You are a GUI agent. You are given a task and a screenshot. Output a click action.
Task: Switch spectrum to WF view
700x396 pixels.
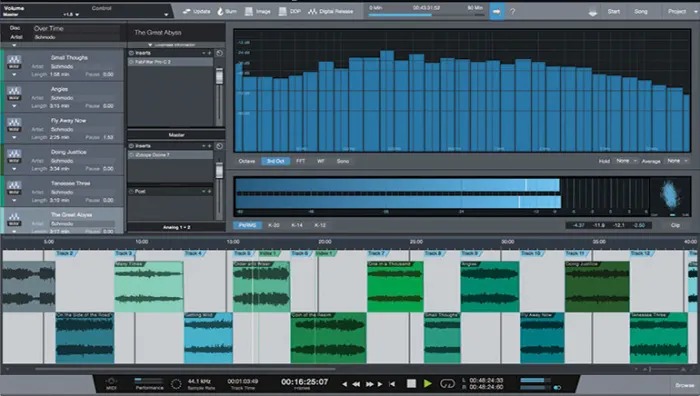pyautogui.click(x=321, y=161)
